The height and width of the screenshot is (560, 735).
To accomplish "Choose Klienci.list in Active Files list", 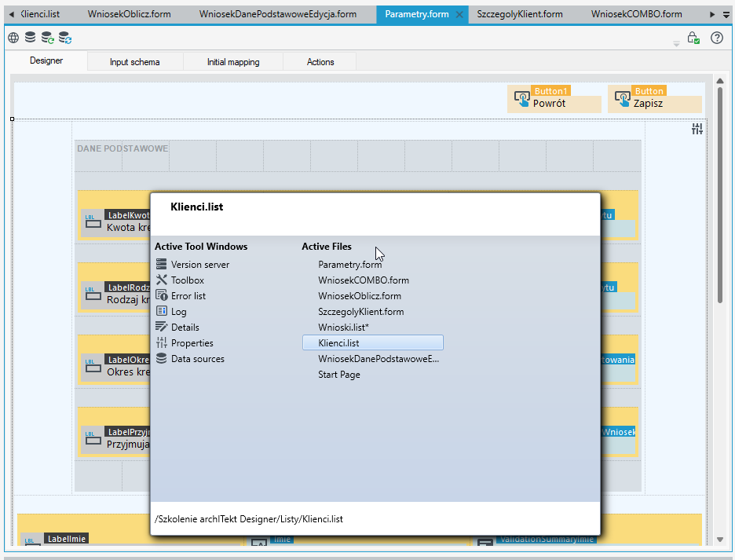I will pos(373,343).
